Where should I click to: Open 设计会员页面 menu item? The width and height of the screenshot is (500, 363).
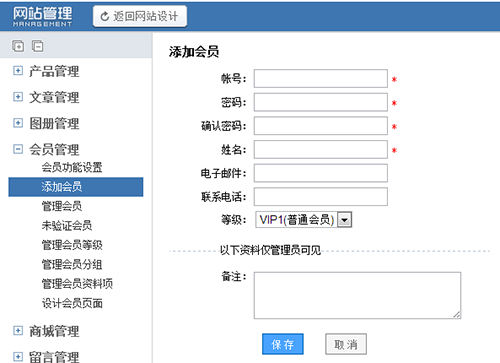(x=72, y=303)
